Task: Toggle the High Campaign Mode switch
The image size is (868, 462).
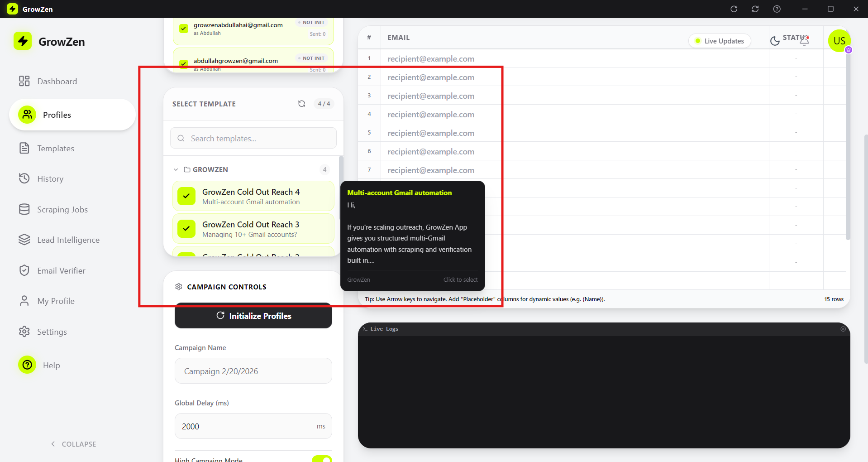Action: [x=322, y=458]
